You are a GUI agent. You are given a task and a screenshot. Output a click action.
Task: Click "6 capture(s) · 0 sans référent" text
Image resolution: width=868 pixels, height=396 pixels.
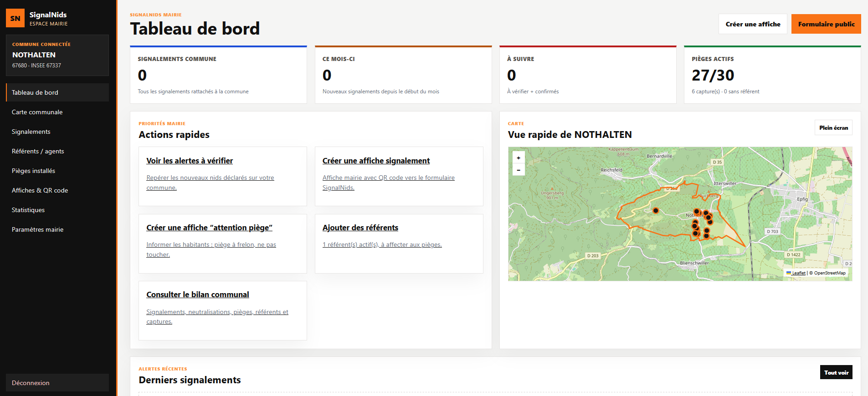point(725,91)
